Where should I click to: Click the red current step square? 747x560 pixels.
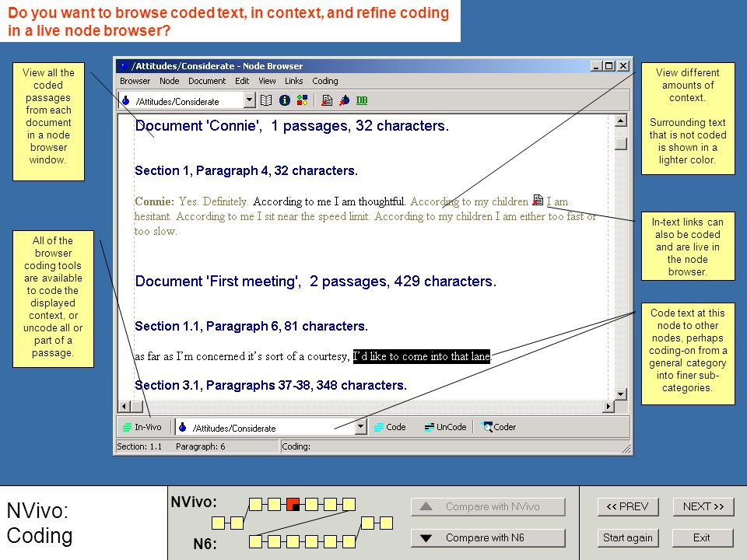point(293,504)
